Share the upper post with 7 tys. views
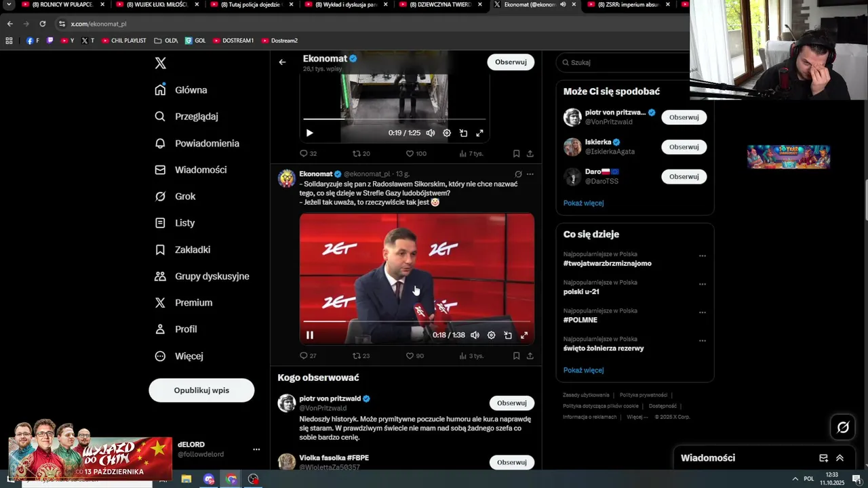This screenshot has width=868, height=488. tap(530, 154)
